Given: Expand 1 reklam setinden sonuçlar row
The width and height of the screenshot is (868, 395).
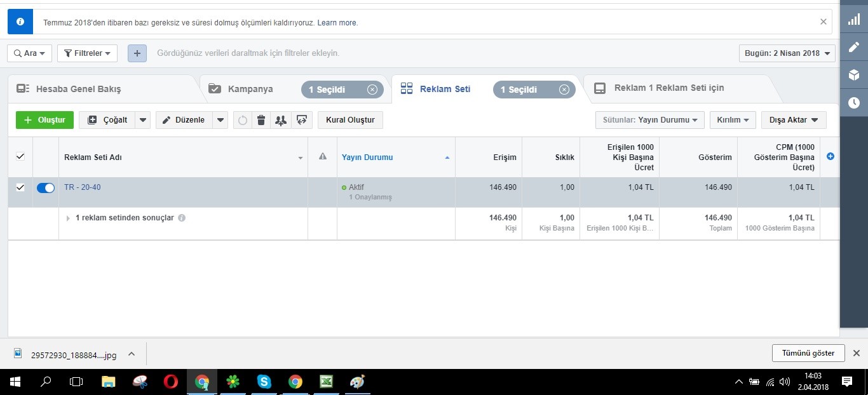Looking at the screenshot, I should coord(69,218).
